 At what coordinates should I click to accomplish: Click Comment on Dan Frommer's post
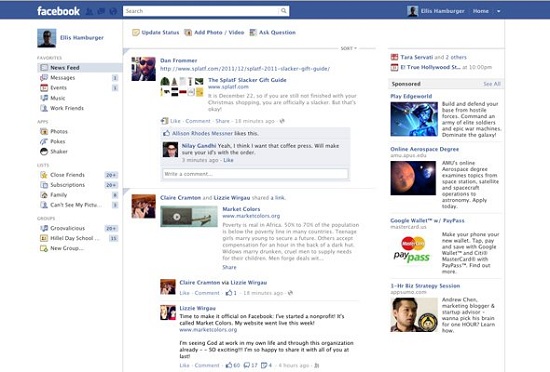coord(198,121)
